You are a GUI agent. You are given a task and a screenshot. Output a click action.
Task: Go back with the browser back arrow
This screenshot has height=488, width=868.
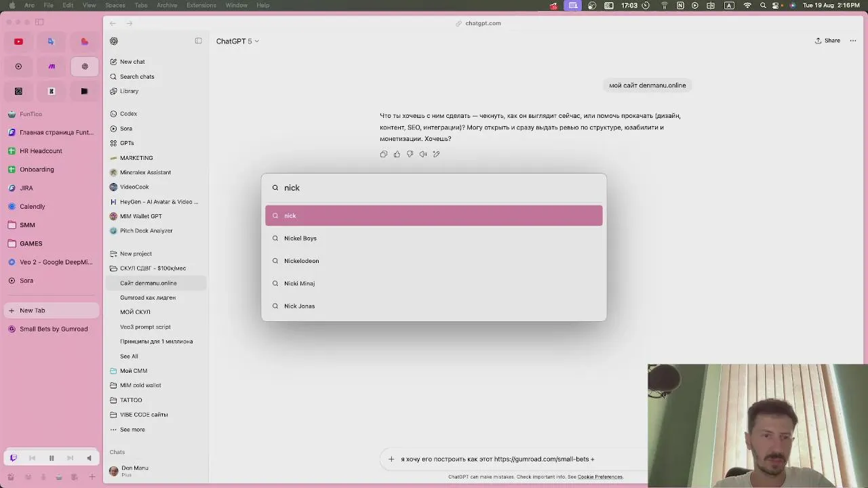point(113,23)
